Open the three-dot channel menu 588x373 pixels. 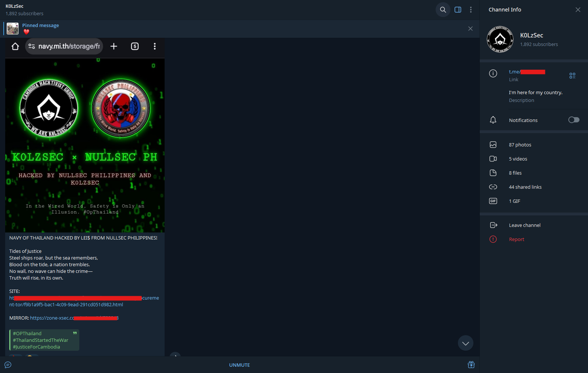pyautogui.click(x=471, y=10)
